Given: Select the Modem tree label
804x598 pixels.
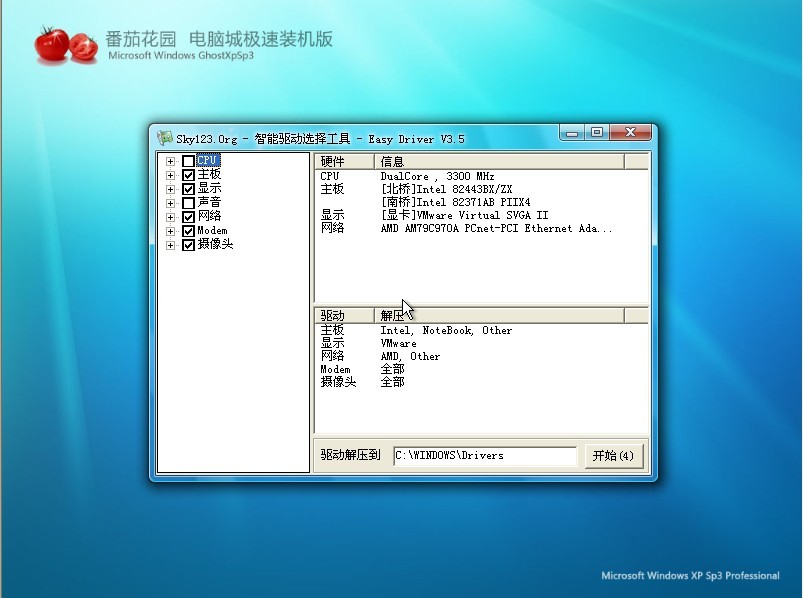Looking at the screenshot, I should (x=212, y=231).
